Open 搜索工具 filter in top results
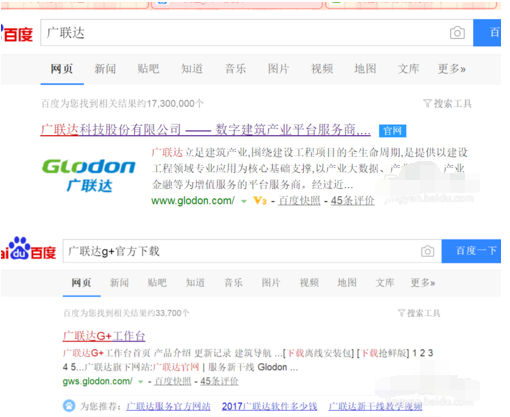Screen dimensions: 510x417 (x=447, y=103)
